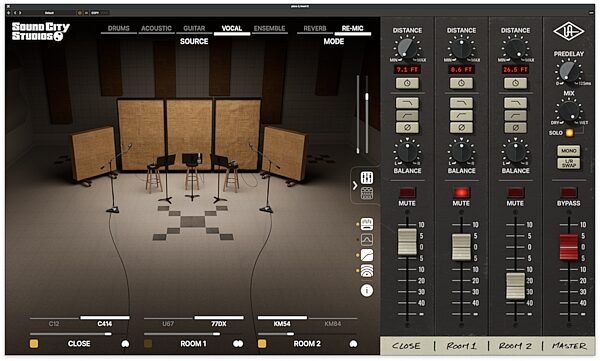Click the MIX dry/wet knob

pyautogui.click(x=569, y=111)
